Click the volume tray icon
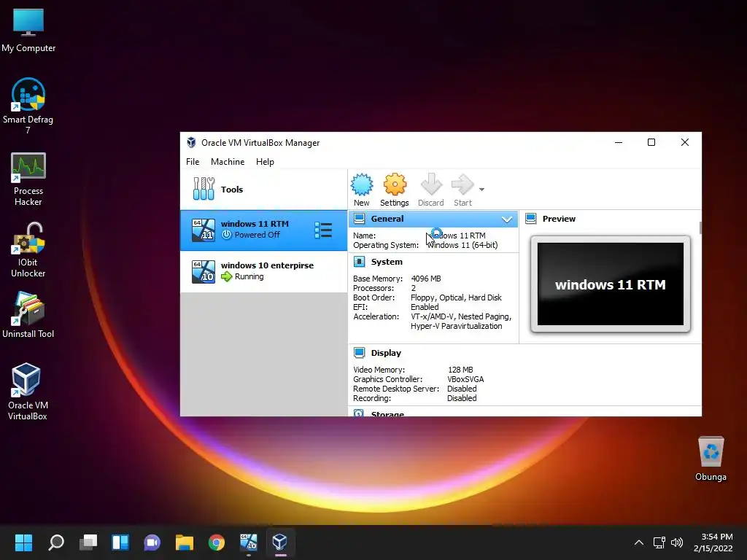747x560 pixels. [x=676, y=542]
